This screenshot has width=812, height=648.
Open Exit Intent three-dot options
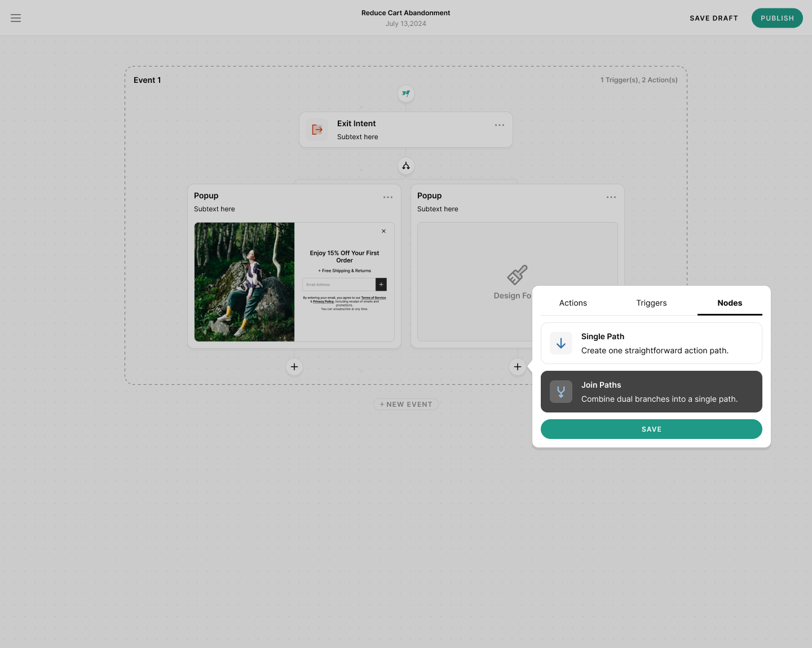(x=500, y=125)
